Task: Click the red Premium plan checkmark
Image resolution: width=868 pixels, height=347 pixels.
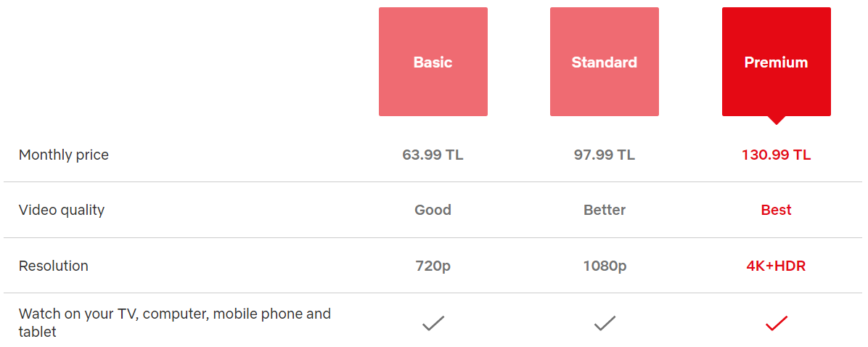Action: click(776, 322)
